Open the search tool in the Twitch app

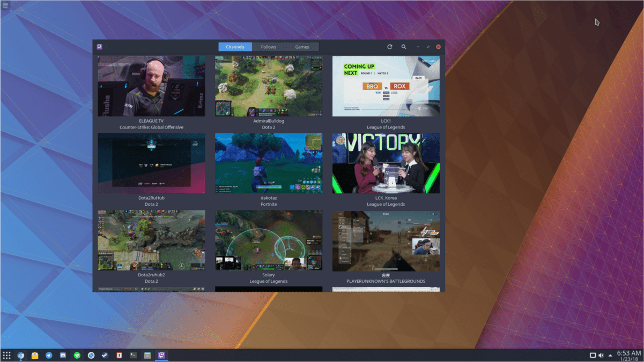[404, 47]
